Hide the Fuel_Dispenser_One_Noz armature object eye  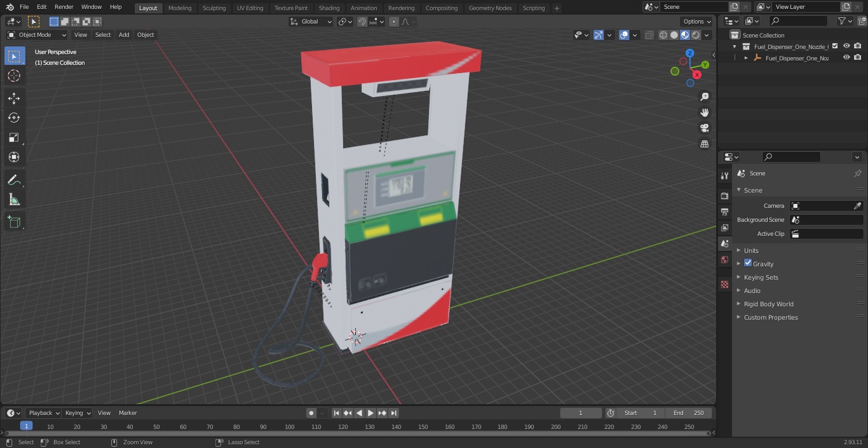[846, 57]
